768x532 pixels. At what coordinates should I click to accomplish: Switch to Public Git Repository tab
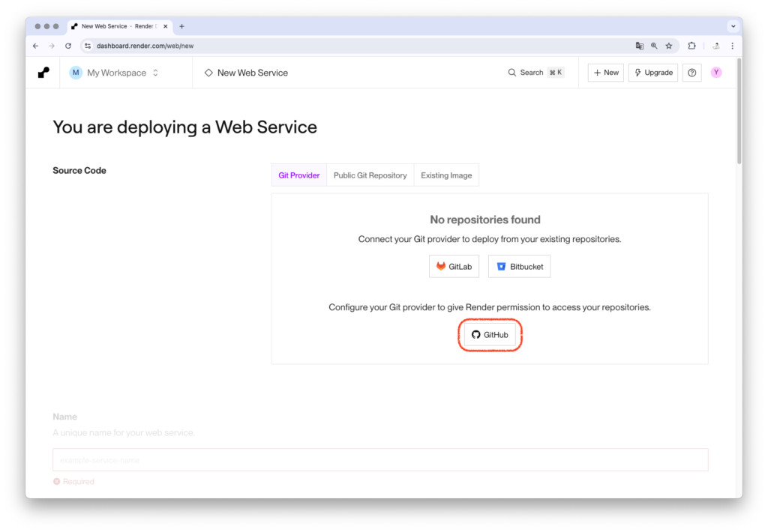coord(370,175)
